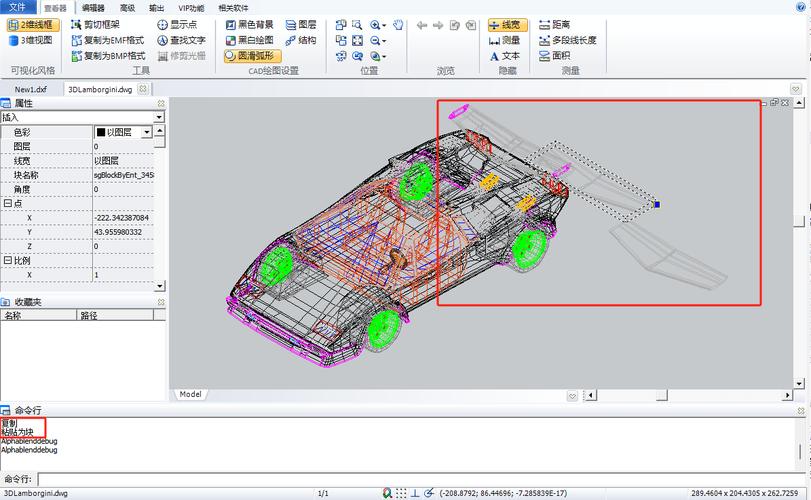The width and height of the screenshot is (811, 500).
Task: Toggle the dotted grid status icon
Action: pos(401,493)
